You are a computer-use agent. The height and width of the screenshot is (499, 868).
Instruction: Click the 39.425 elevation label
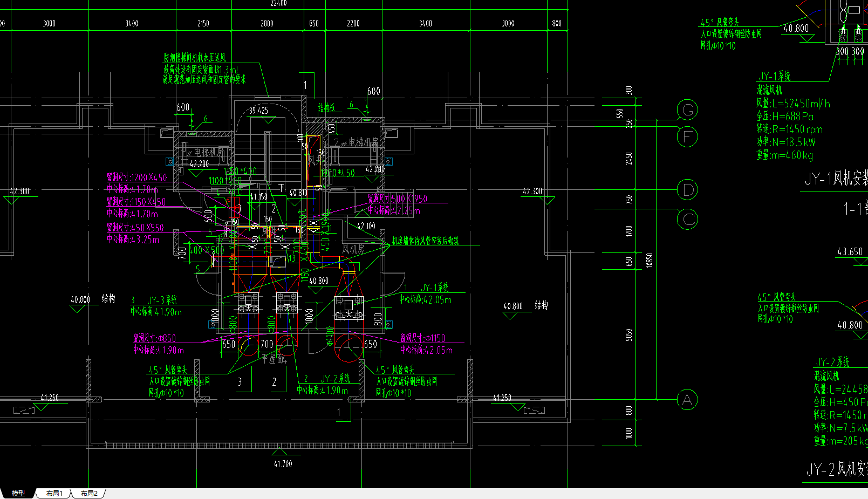point(258,110)
